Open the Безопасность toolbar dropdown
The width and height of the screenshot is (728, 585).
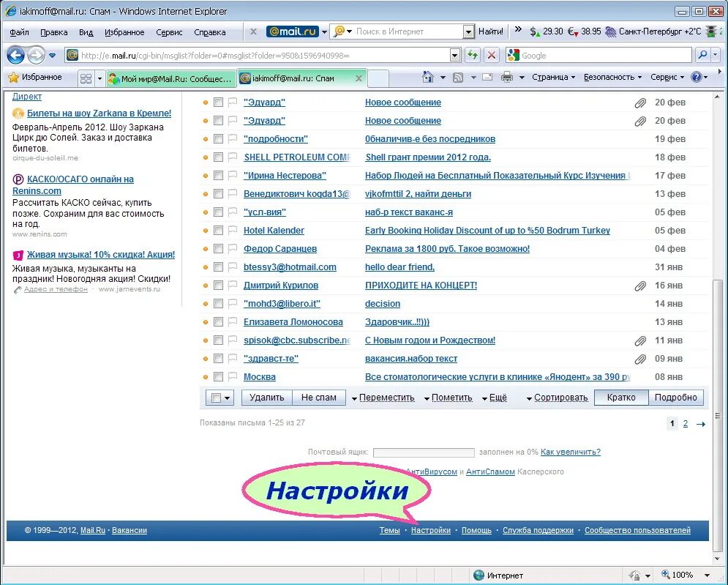(x=612, y=77)
